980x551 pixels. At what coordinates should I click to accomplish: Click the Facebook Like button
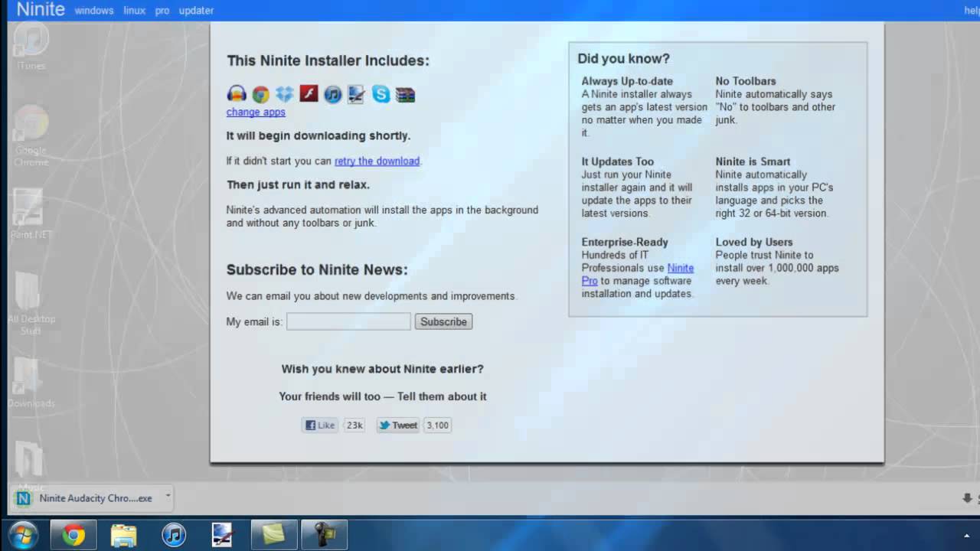(x=320, y=425)
